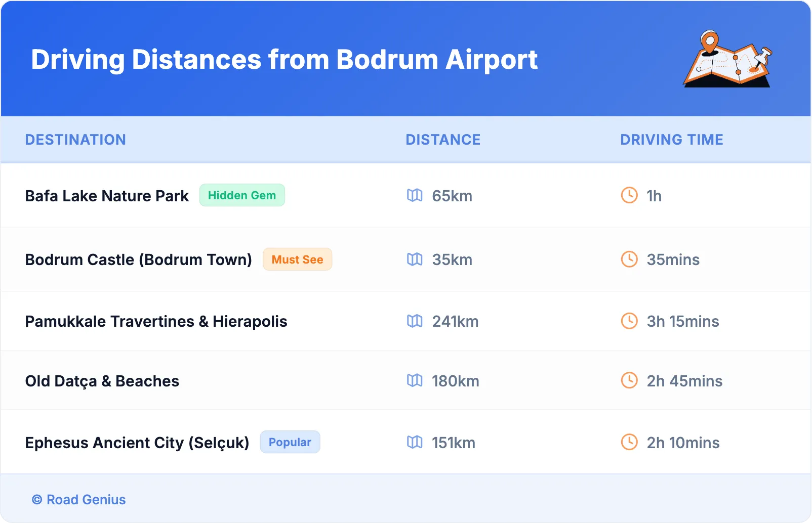This screenshot has width=812, height=523.
Task: Click the 65km distance value
Action: [x=452, y=196]
